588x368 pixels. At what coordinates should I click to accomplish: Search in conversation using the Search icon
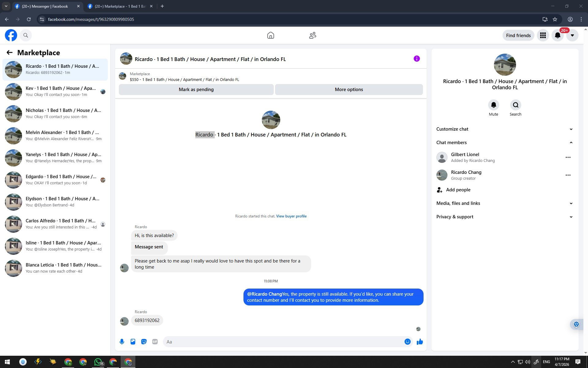(515, 105)
